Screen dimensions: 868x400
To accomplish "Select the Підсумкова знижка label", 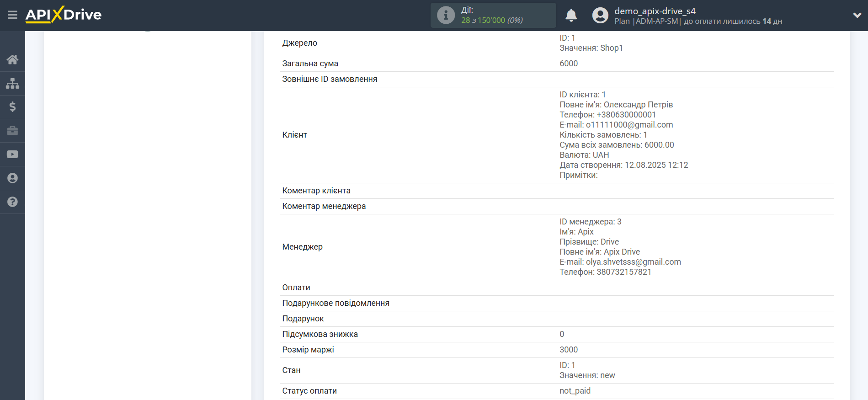I will pyautogui.click(x=320, y=334).
